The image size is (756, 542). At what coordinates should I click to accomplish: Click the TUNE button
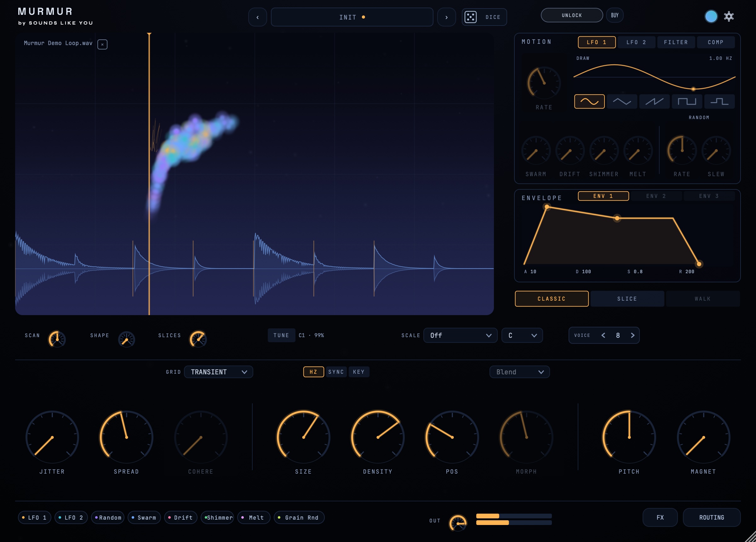(281, 335)
